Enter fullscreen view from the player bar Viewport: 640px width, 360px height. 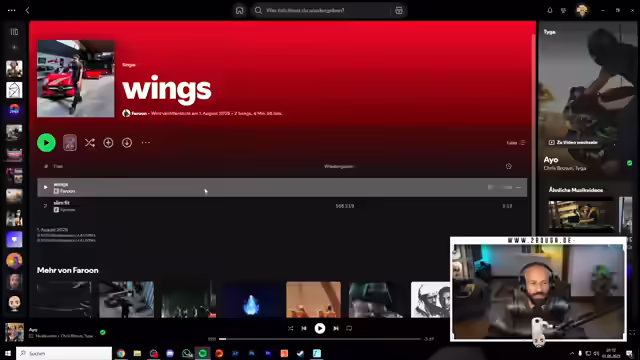pyautogui.click(x=632, y=333)
